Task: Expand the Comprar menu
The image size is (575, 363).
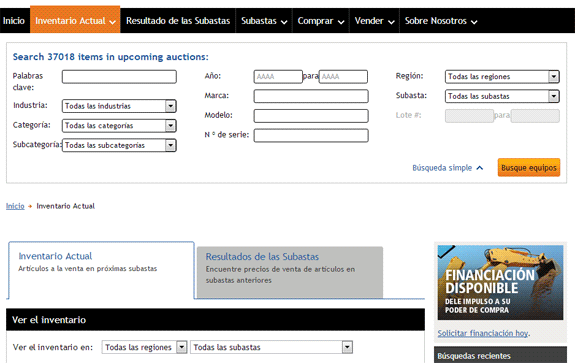Action: [x=321, y=21]
